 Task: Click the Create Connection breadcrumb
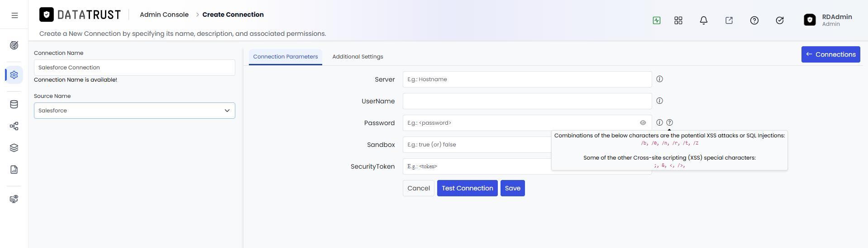pos(233,15)
